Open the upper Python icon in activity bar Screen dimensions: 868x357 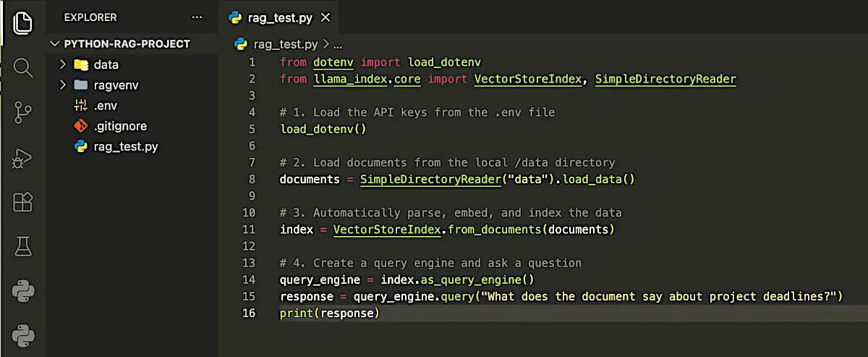tap(23, 292)
